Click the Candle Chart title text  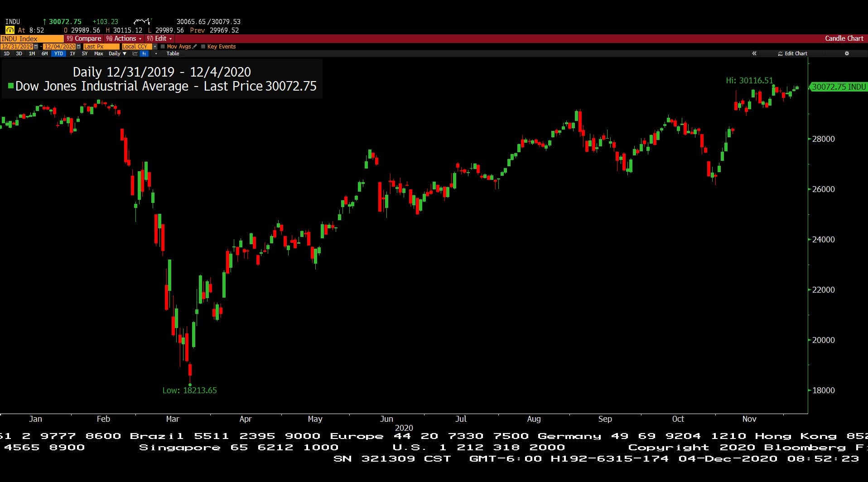[844, 39]
